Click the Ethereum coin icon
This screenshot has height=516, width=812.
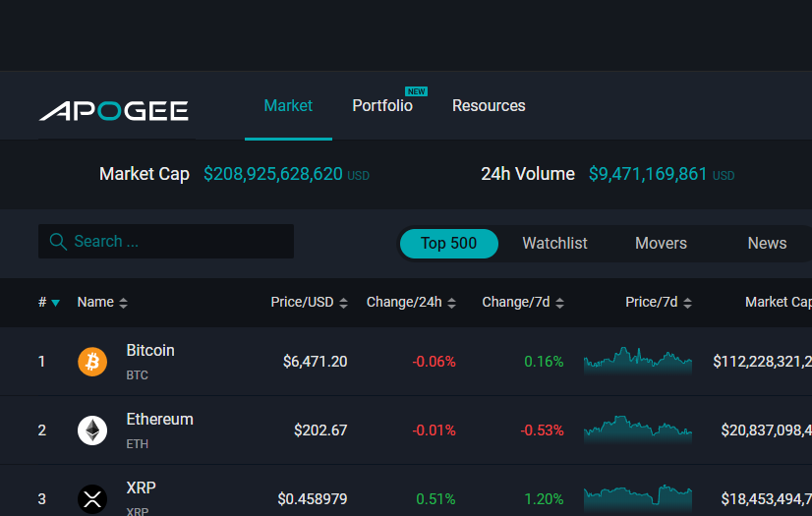point(92,430)
